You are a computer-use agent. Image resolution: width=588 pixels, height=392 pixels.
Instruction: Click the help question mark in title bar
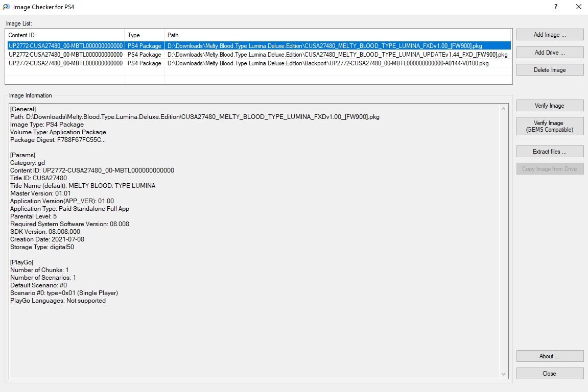(x=556, y=7)
